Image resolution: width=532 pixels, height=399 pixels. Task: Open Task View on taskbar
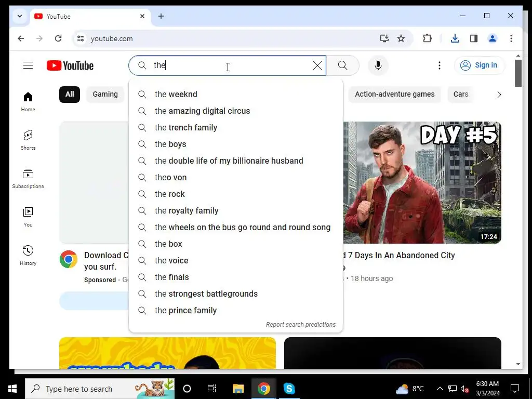click(212, 389)
